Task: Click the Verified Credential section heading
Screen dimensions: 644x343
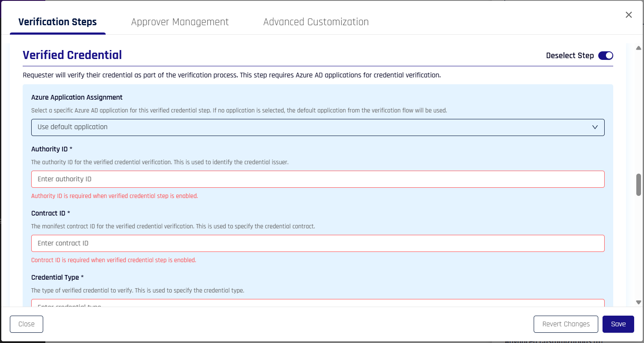Action: [x=72, y=55]
